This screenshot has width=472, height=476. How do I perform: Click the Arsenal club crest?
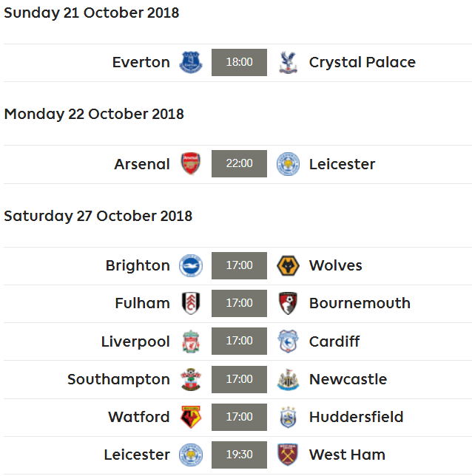pos(191,164)
